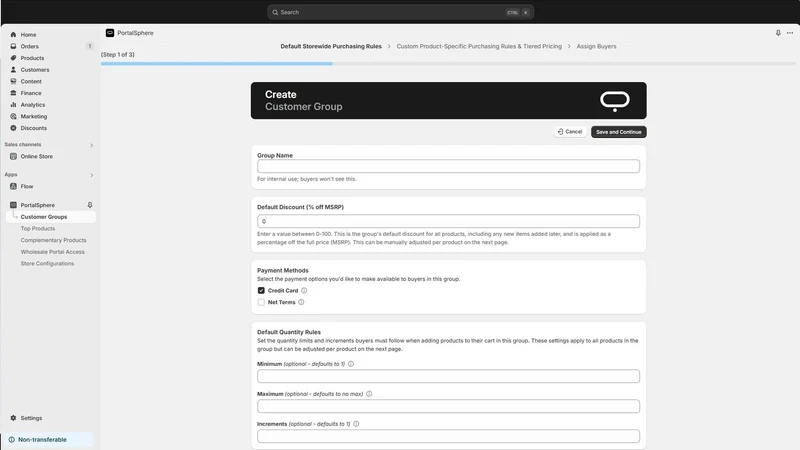
Task: Click the Discounts badge icon
Action: (13, 128)
